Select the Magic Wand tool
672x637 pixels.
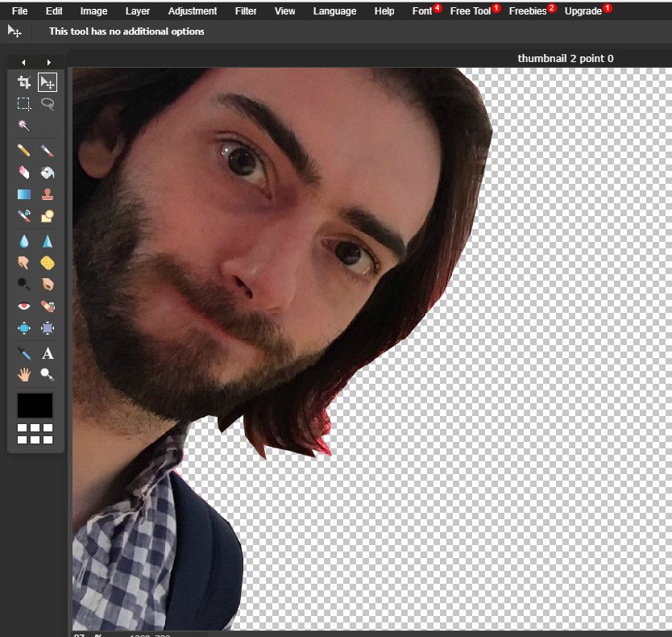coord(24,126)
